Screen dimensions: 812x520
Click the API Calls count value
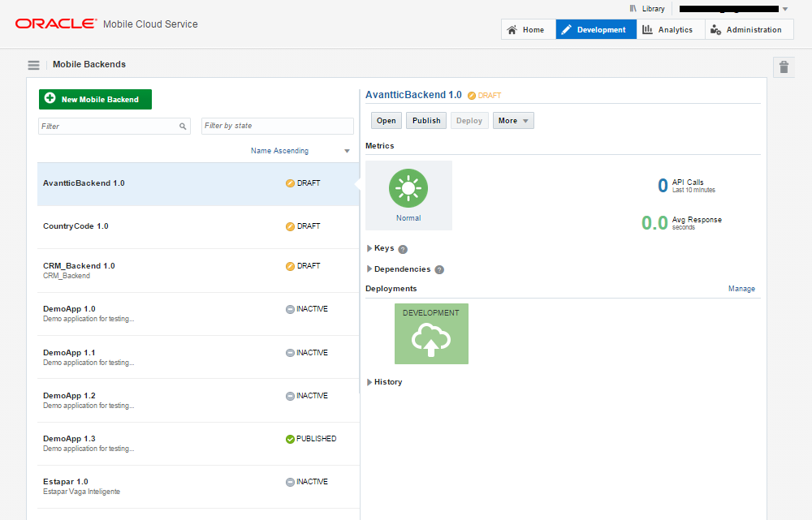663,185
